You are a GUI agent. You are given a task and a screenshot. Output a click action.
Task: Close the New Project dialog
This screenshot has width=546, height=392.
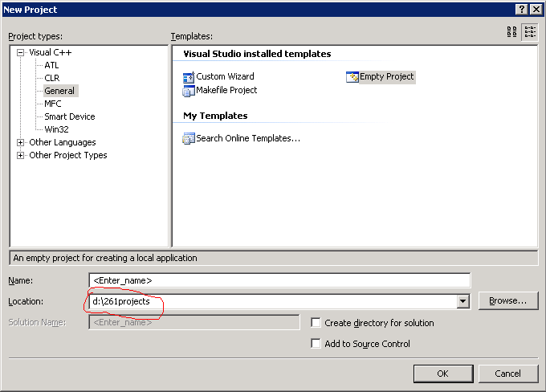536,10
